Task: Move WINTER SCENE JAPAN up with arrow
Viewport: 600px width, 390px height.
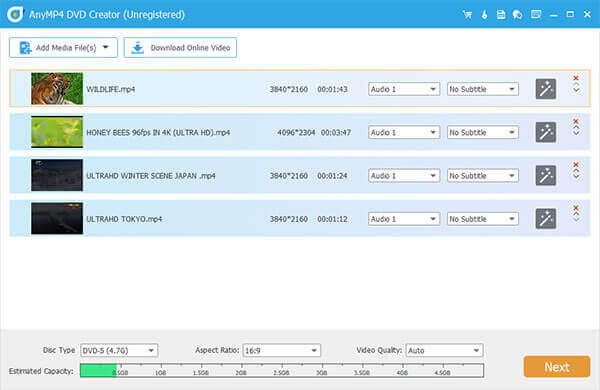Action: click(x=576, y=171)
